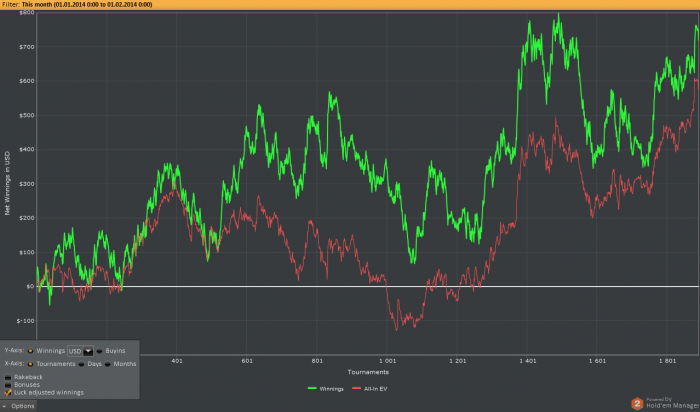Click the green Winnings legend swatch

312,389
